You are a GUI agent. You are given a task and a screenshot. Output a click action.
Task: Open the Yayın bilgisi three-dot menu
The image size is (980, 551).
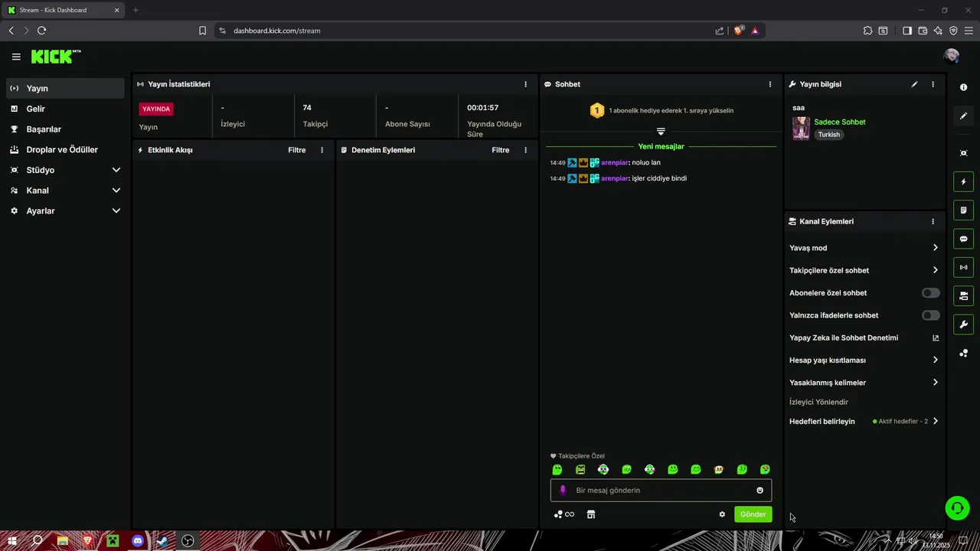click(x=933, y=84)
